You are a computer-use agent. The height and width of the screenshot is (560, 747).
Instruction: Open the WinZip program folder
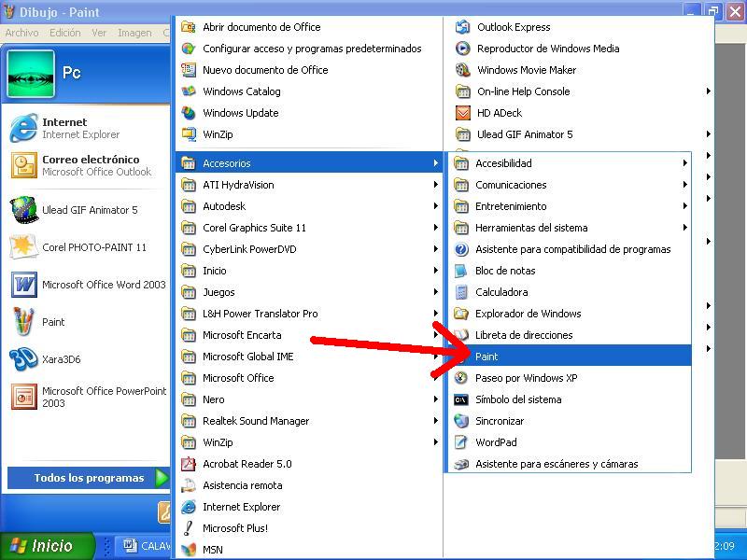pyautogui.click(x=309, y=441)
